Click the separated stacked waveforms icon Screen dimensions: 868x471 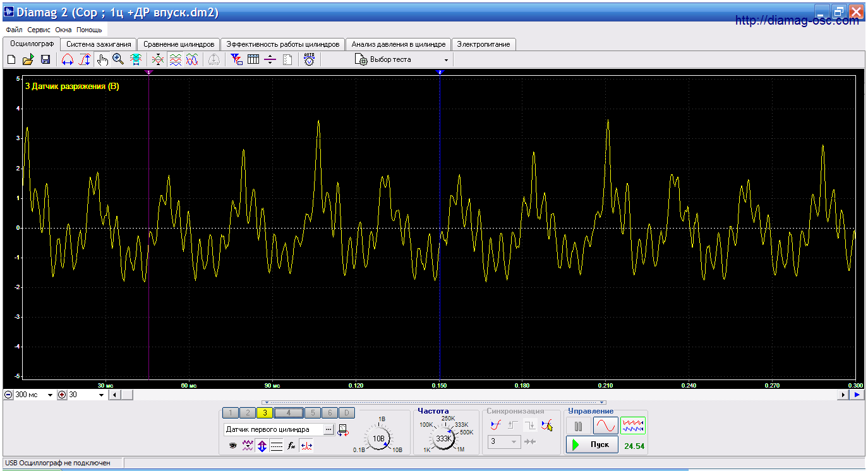tap(175, 59)
